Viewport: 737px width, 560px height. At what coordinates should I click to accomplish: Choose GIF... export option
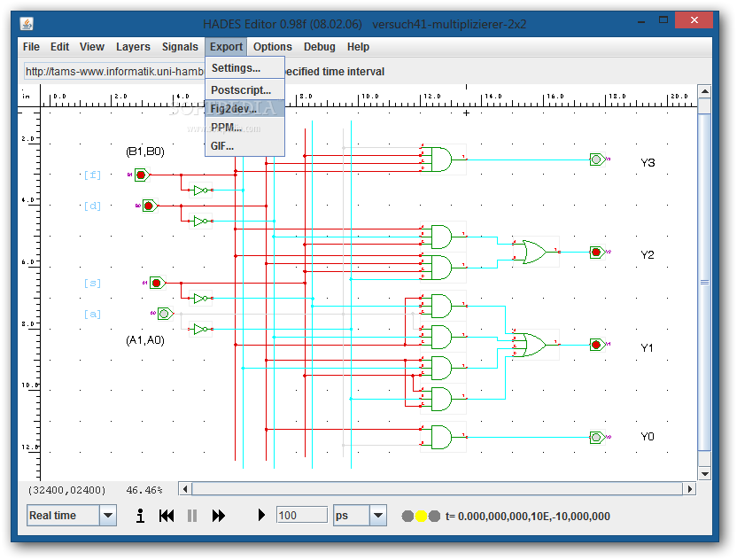tap(244, 146)
